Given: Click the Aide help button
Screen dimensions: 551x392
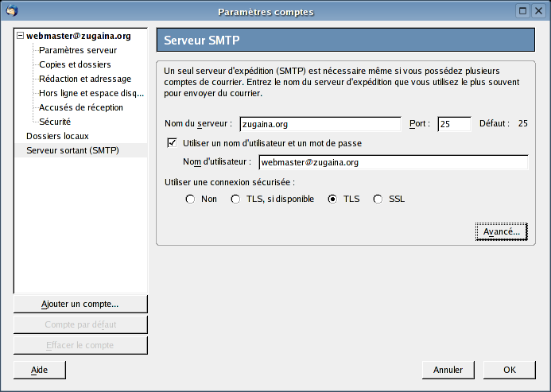Looking at the screenshot, I should pyautogui.click(x=40, y=370).
